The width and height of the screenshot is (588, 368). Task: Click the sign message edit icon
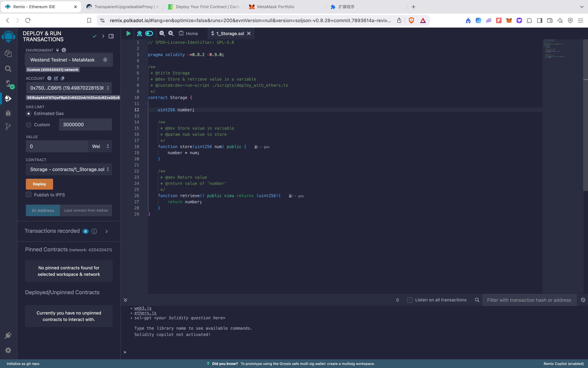coord(56,78)
